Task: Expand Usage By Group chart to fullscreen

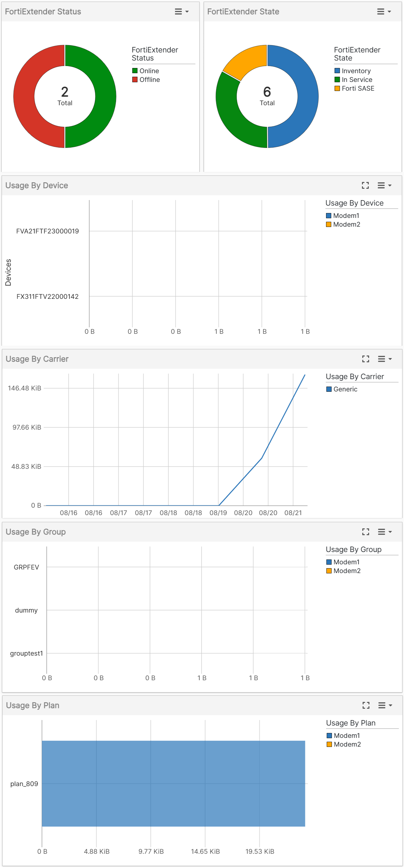Action: pyautogui.click(x=366, y=532)
